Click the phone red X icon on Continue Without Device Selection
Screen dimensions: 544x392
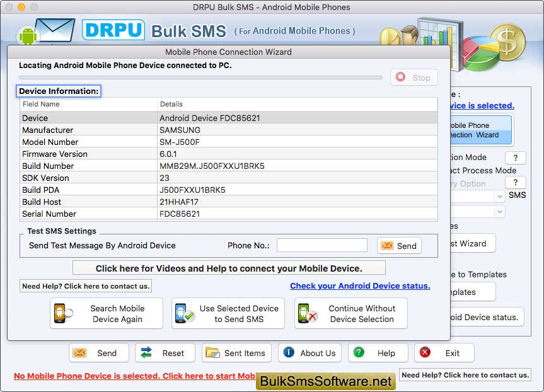(308, 313)
